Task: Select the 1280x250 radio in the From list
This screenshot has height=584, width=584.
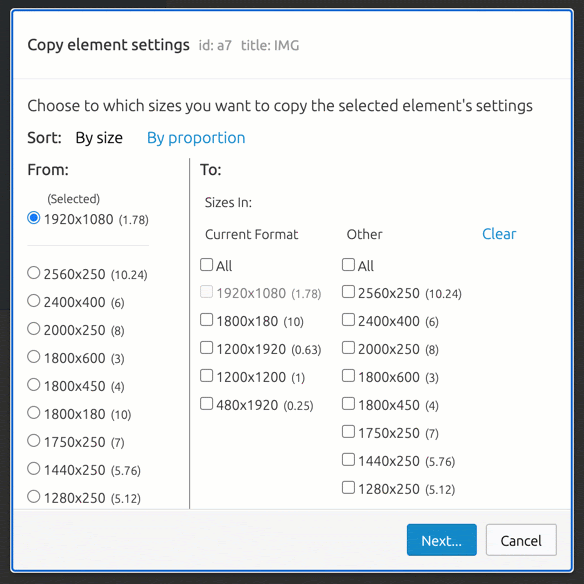Action: click(34, 496)
